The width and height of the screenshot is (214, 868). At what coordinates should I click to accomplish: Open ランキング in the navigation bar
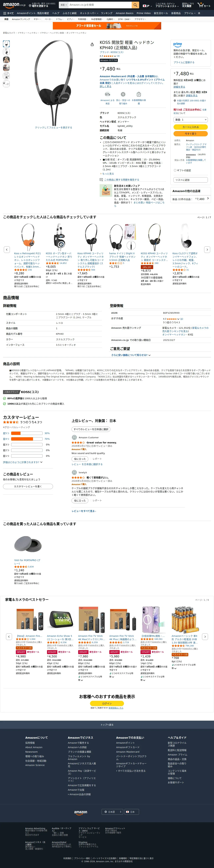tap(106, 13)
